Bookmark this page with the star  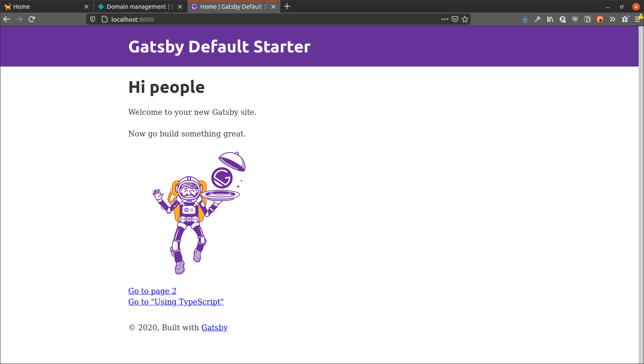[465, 19]
